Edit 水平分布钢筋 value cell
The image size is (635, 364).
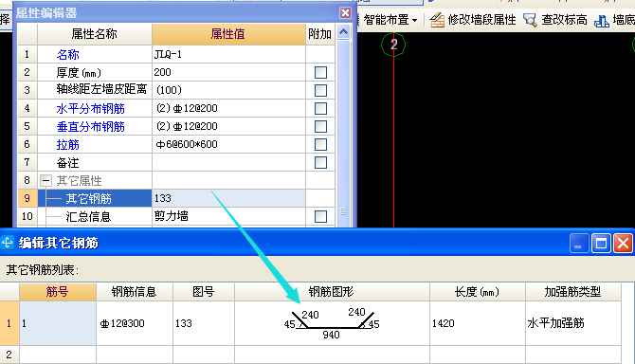(228, 108)
